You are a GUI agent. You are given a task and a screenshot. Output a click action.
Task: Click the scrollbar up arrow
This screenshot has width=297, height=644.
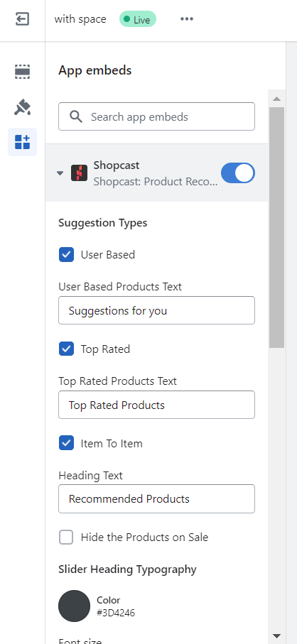[x=276, y=99]
